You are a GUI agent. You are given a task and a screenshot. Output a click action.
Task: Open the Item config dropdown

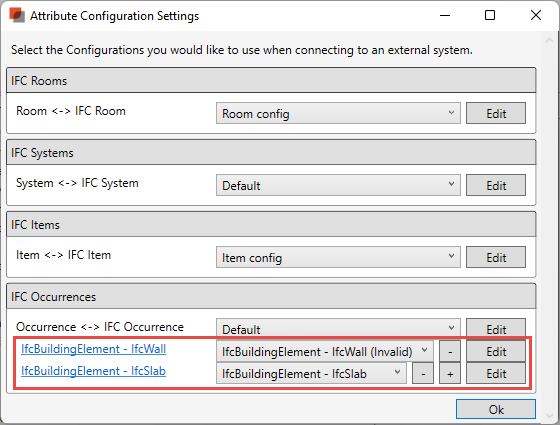pos(338,257)
